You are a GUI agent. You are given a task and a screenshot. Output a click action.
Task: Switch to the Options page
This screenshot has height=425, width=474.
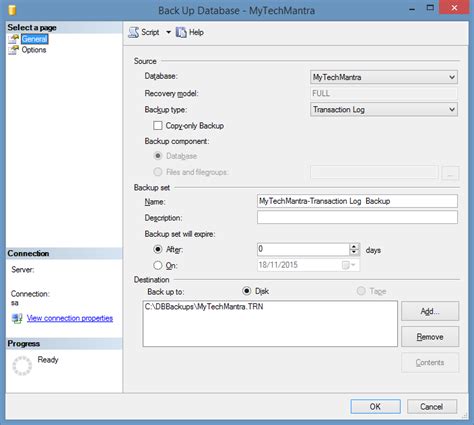point(34,50)
